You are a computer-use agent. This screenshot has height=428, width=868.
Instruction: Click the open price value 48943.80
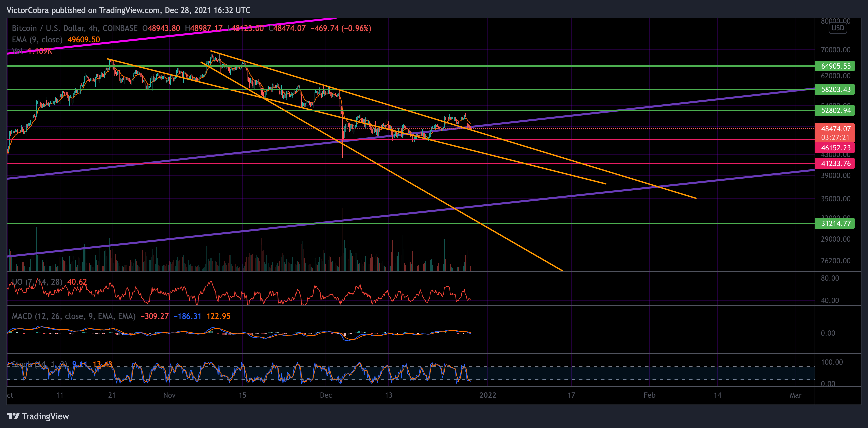[x=164, y=28]
